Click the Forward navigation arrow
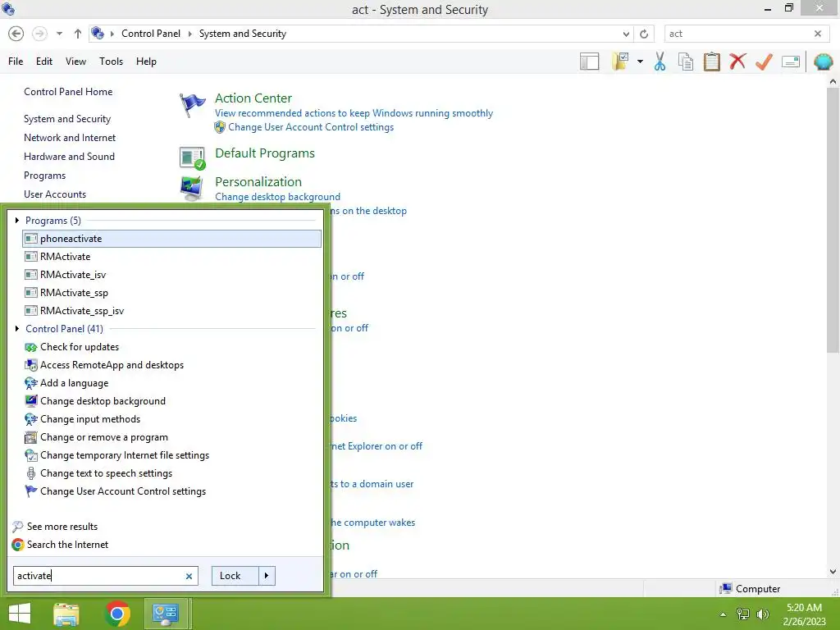This screenshot has width=840, height=630. coord(39,34)
